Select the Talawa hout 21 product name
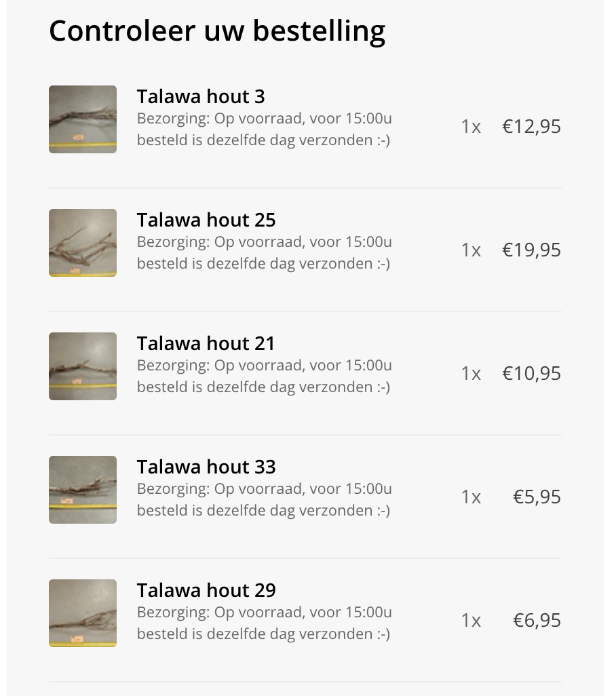The image size is (616, 696). point(206,343)
